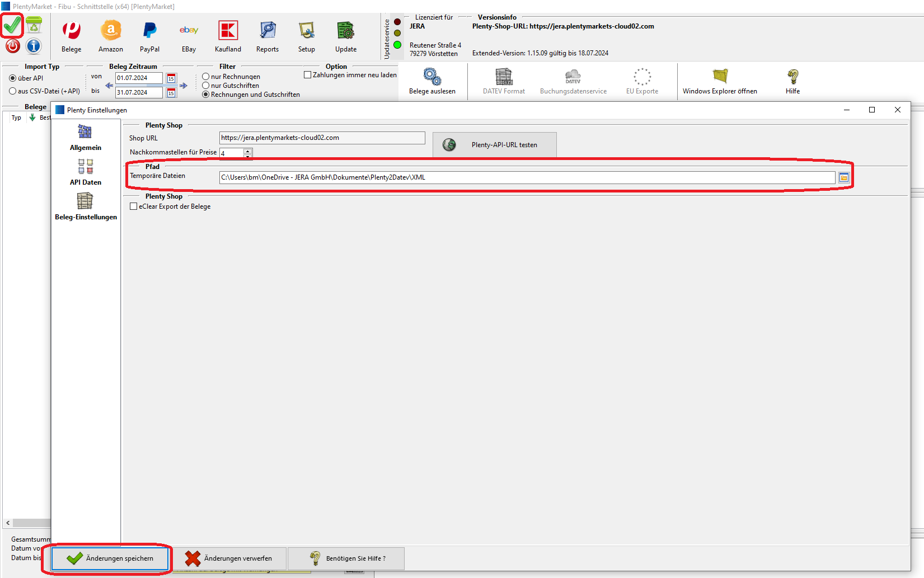This screenshot has width=924, height=578.
Task: Save changes with Änderungen speichern
Action: (110, 558)
